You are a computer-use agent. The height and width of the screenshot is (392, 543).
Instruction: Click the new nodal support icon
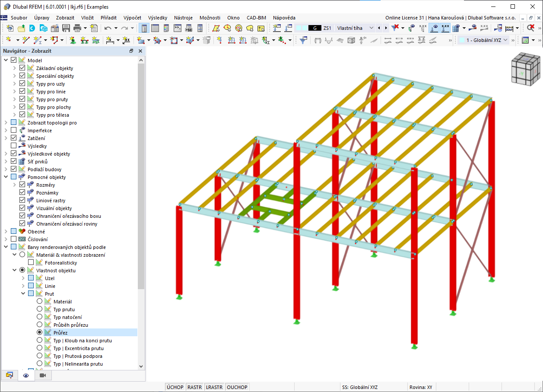[73, 40]
